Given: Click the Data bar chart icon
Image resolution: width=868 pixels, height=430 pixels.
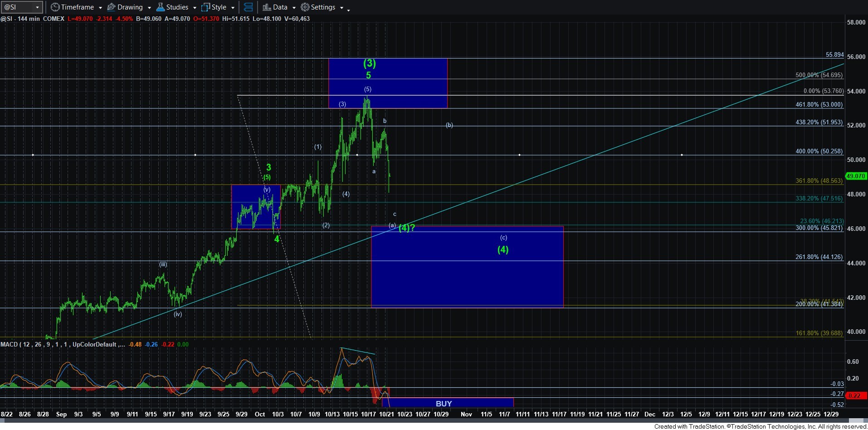Looking at the screenshot, I should point(267,7).
